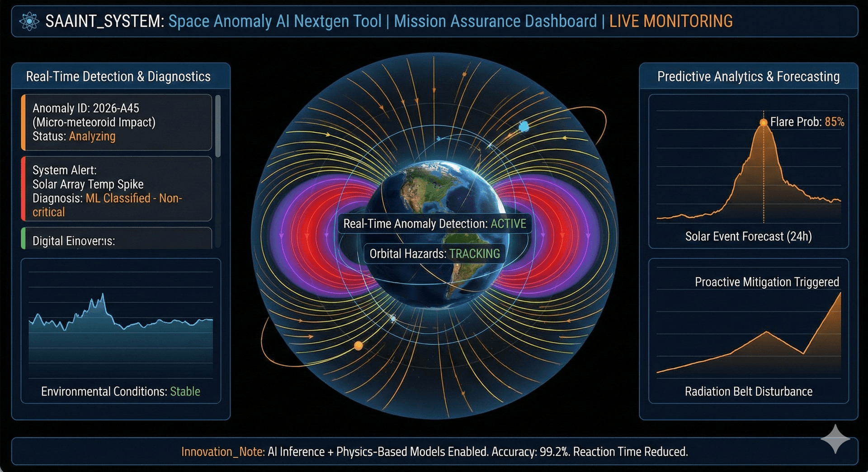Viewport: 868px width, 472px height.
Task: Switch LIVE MONITORING mode off
Action: 671,21
